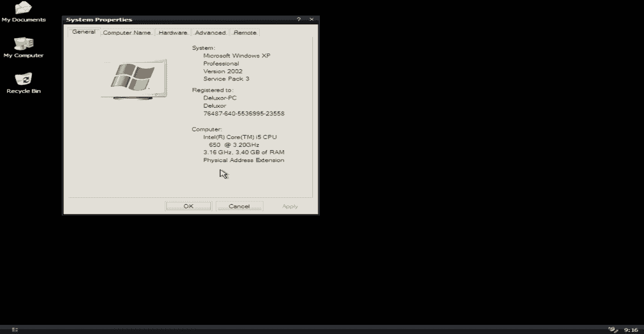Click the Windows flag logo in the dialog

pos(133,77)
